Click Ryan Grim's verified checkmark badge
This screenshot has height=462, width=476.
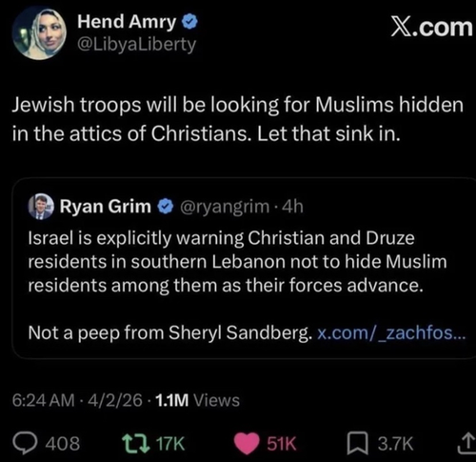(166, 207)
